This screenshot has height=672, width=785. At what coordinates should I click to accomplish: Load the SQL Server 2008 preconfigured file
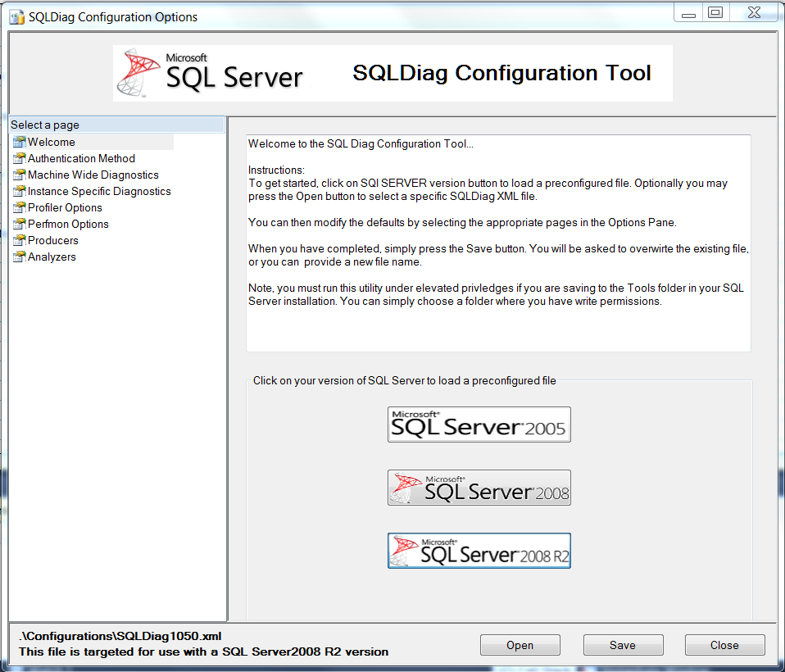coord(479,487)
